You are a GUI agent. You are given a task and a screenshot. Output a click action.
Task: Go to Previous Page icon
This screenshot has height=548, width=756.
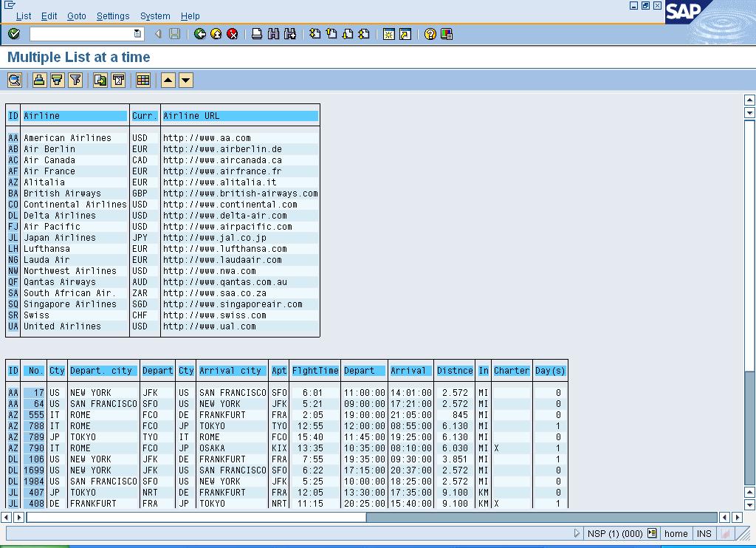pyautogui.click(x=331, y=34)
